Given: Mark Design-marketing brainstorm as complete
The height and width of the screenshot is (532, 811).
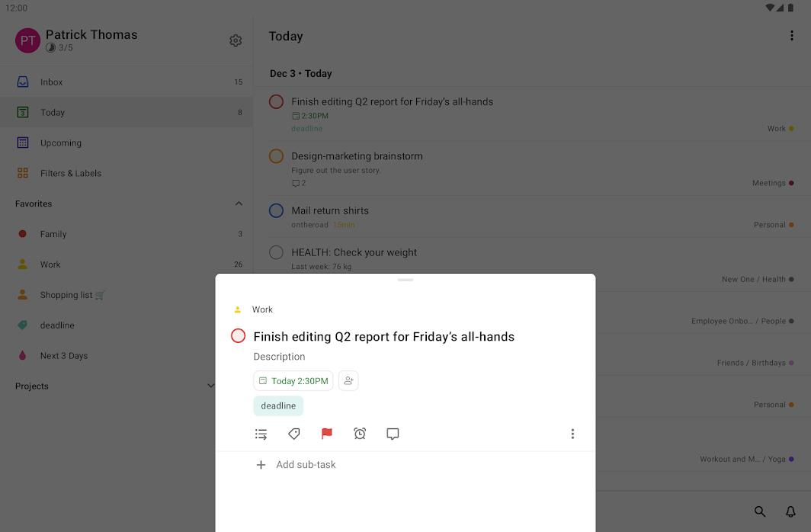Looking at the screenshot, I should pyautogui.click(x=276, y=156).
